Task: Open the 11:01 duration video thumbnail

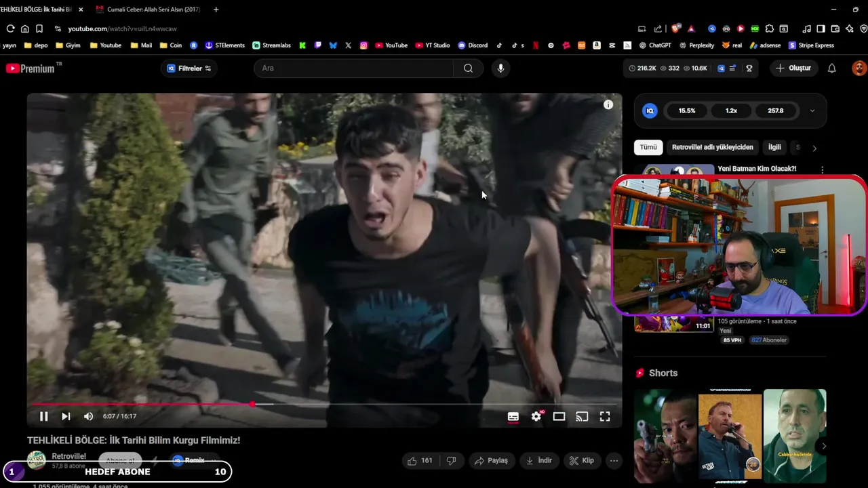Action: (x=673, y=325)
